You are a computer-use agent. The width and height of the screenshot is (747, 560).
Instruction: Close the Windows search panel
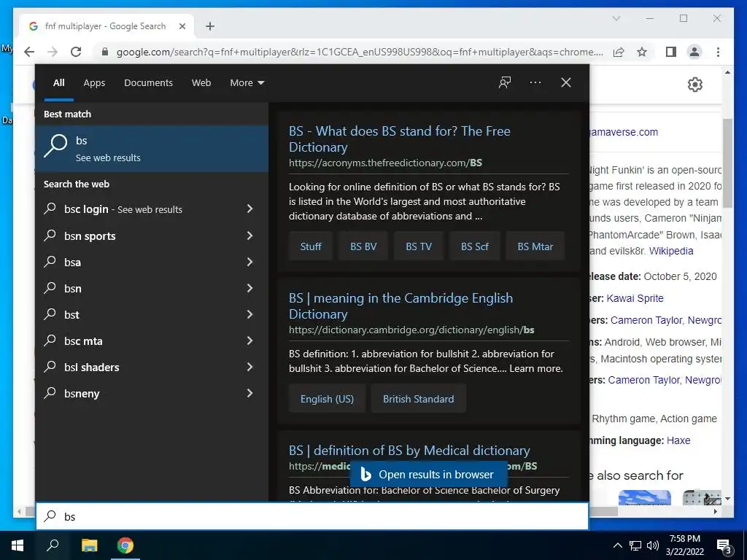(x=566, y=82)
